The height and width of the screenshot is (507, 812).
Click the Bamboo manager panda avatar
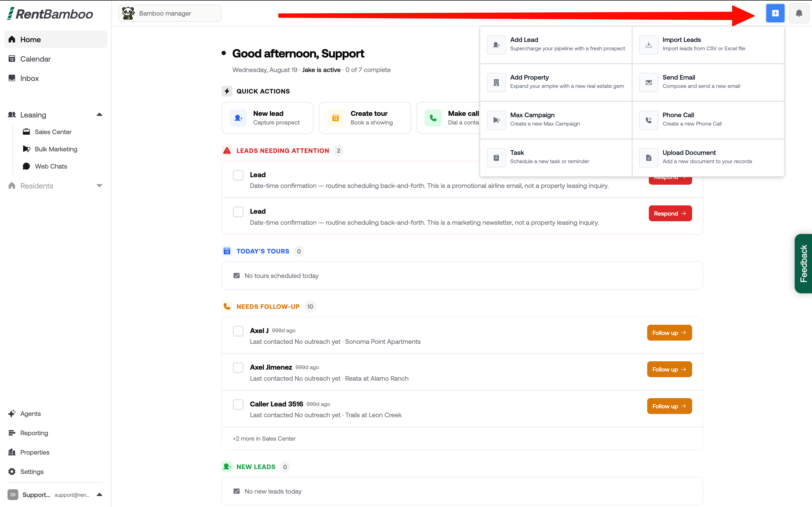[x=128, y=13]
